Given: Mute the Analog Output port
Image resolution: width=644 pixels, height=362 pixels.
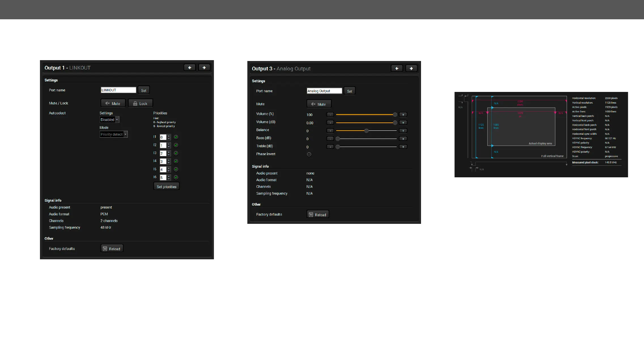Looking at the screenshot, I should [x=319, y=104].
